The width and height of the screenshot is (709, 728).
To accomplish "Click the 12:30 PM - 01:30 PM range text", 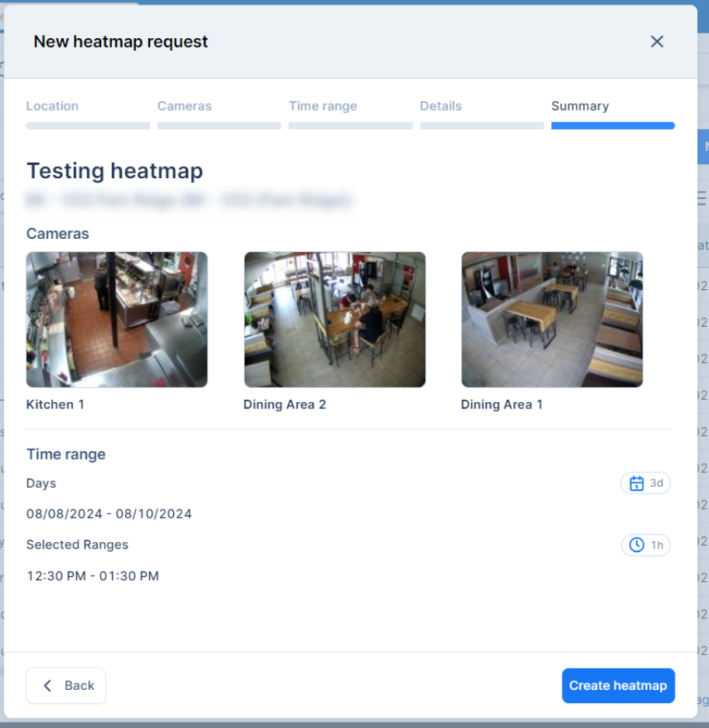I will pos(93,576).
